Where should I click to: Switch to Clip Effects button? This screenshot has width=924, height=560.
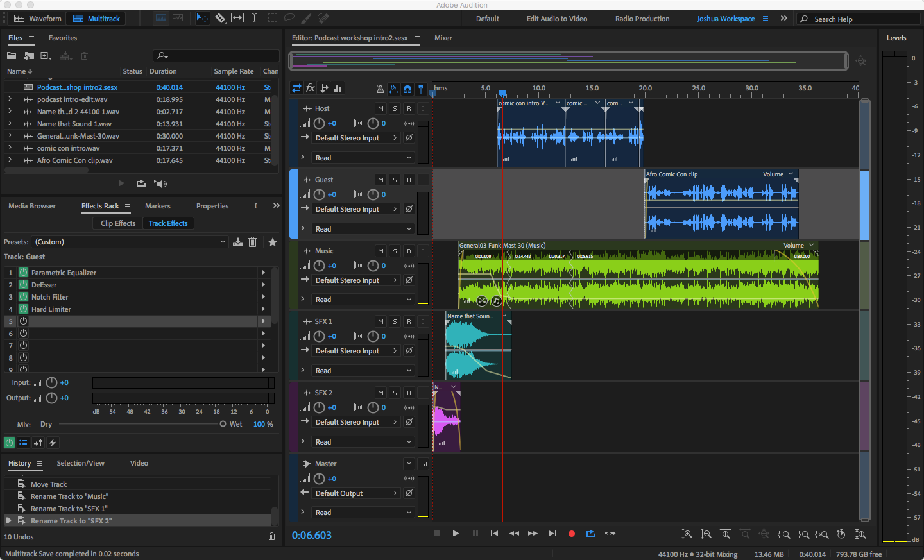(x=118, y=223)
